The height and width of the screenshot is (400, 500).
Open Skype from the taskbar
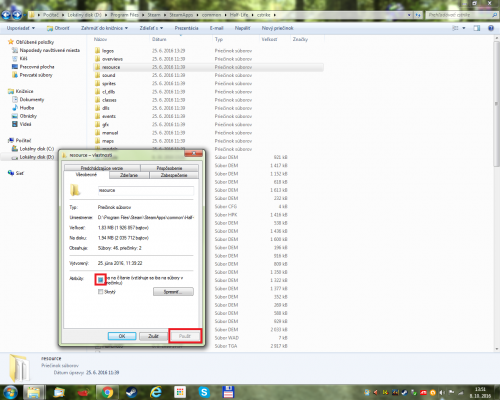(x=204, y=392)
